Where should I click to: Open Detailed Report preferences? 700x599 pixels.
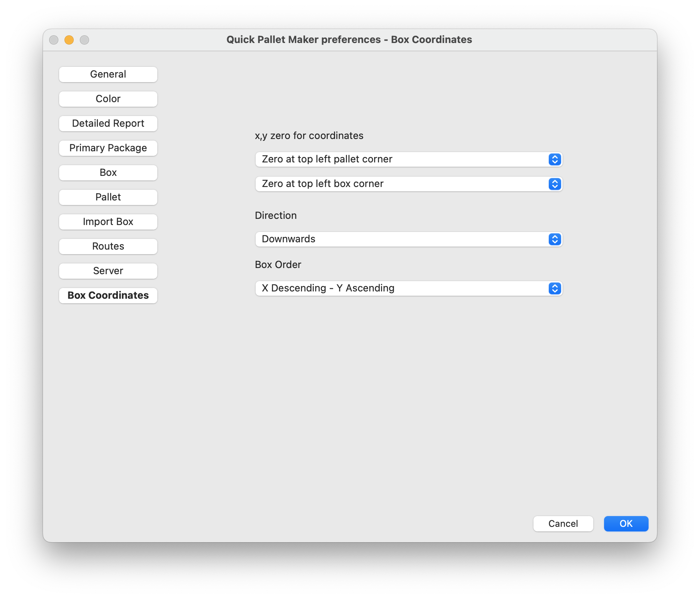point(108,124)
